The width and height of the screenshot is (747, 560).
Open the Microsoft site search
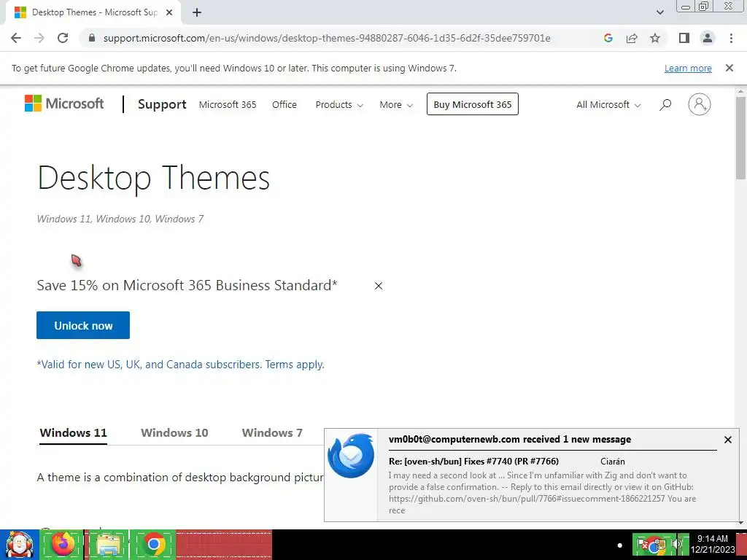point(665,104)
